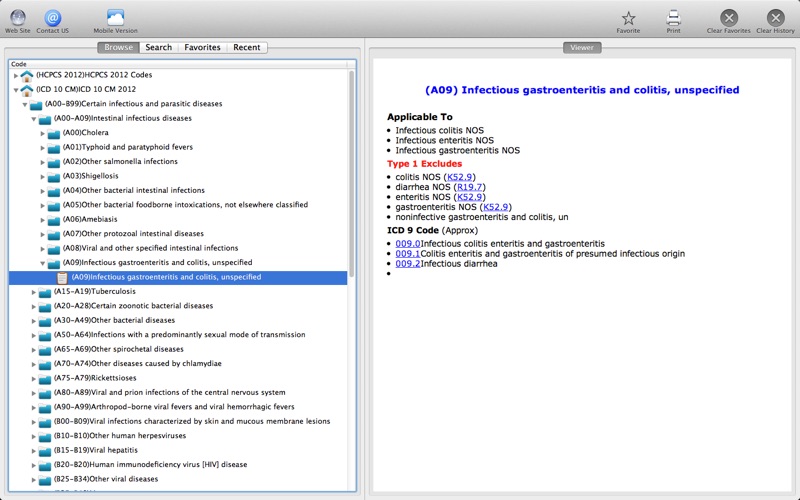Select selected row (A09)Infectious gastroenteritis and colitis, unspecified

point(178,278)
